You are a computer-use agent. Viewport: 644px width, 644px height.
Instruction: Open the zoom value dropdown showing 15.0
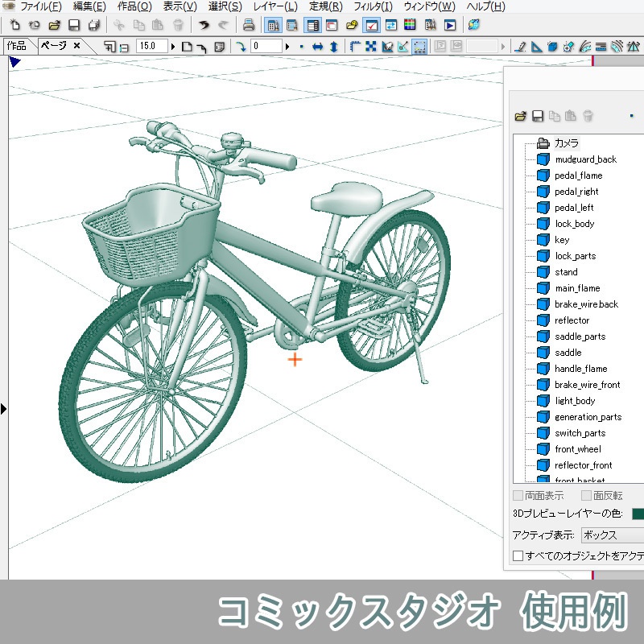click(172, 46)
